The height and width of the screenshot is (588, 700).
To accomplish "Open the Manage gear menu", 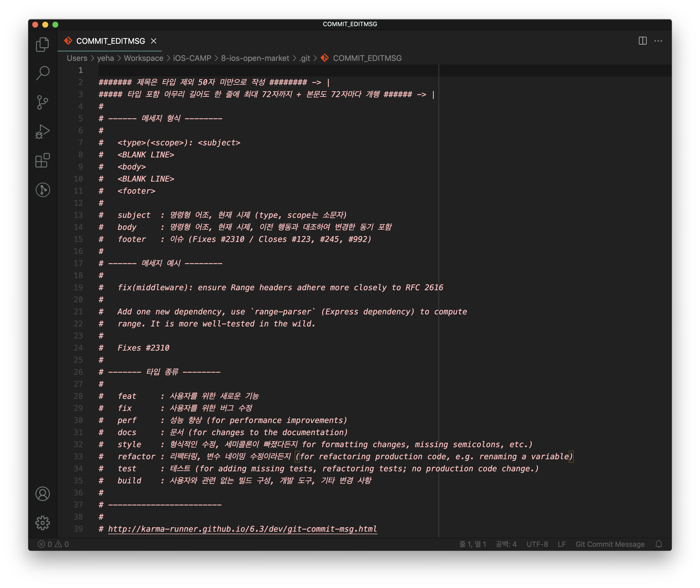I will pos(42,523).
